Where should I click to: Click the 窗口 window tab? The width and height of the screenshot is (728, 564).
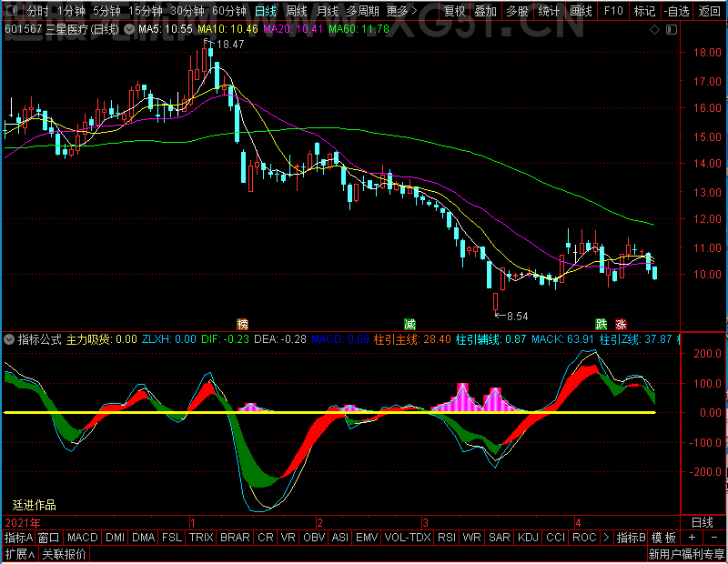tap(49, 538)
